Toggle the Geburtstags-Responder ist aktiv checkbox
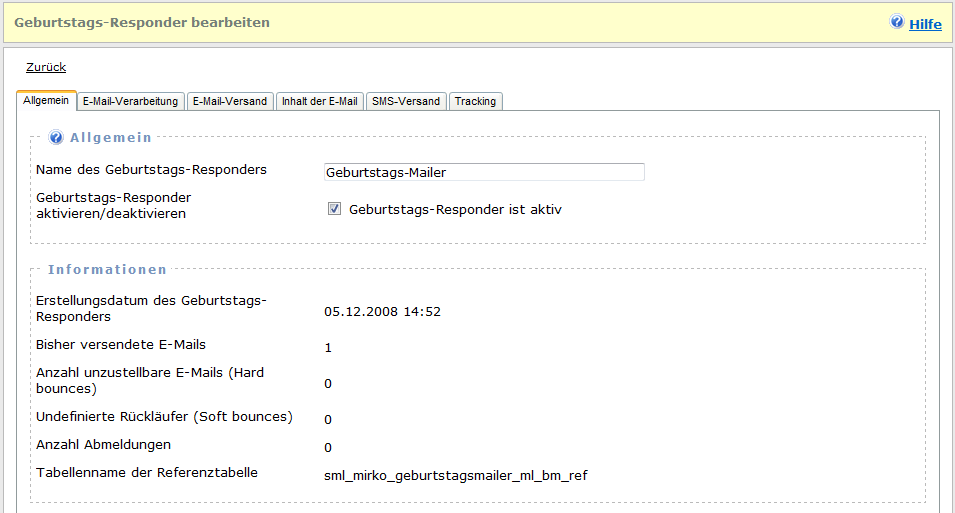Image resolution: width=955 pixels, height=513 pixels. (x=335, y=209)
